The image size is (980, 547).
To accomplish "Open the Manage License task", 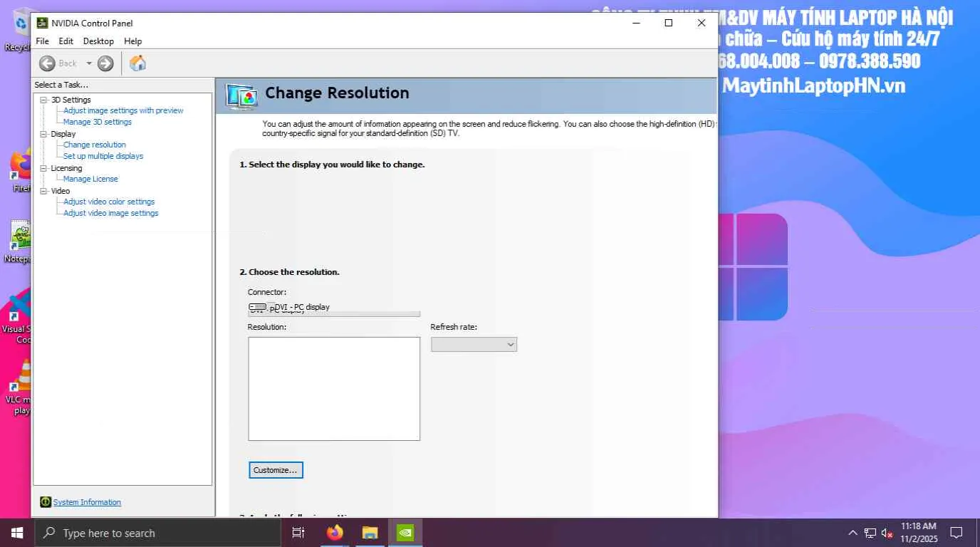I will [90, 179].
